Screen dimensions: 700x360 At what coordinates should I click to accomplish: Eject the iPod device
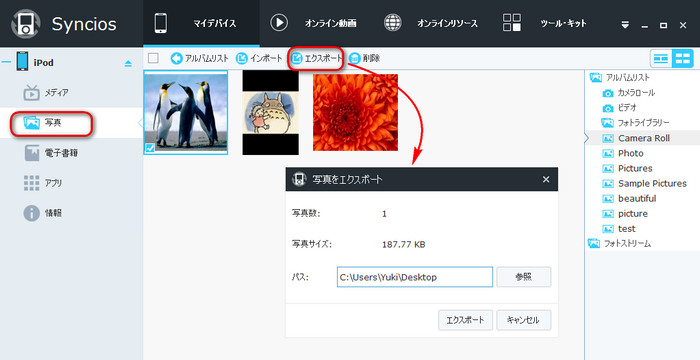coord(128,63)
